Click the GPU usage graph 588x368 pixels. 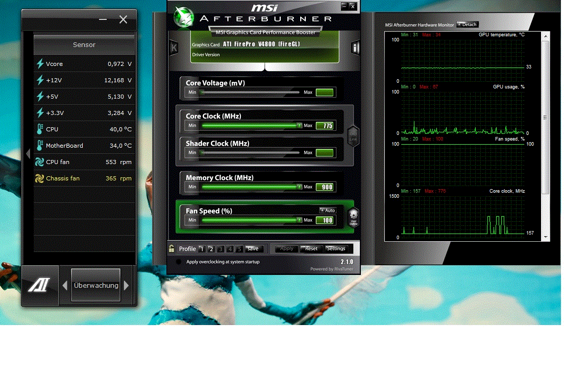[462, 112]
